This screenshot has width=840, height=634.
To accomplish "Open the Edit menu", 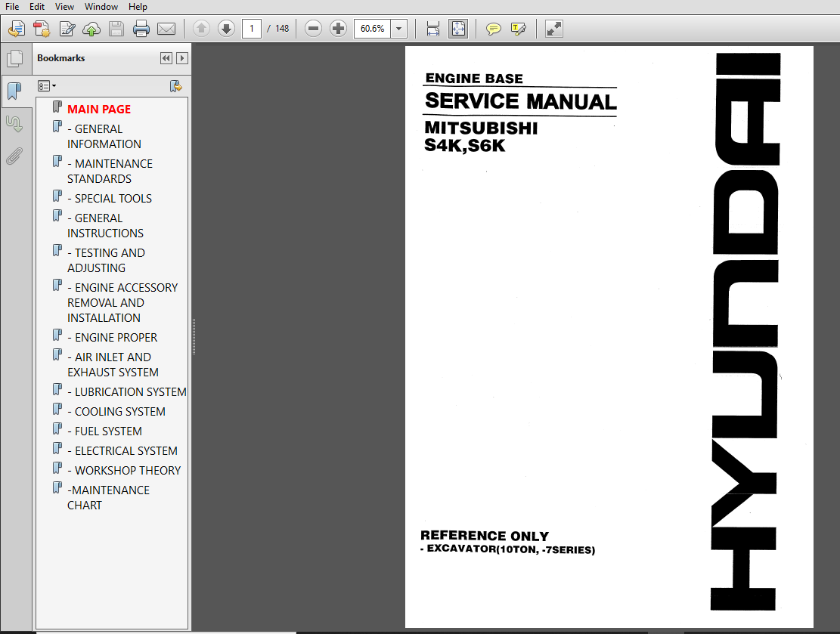I will (x=37, y=7).
